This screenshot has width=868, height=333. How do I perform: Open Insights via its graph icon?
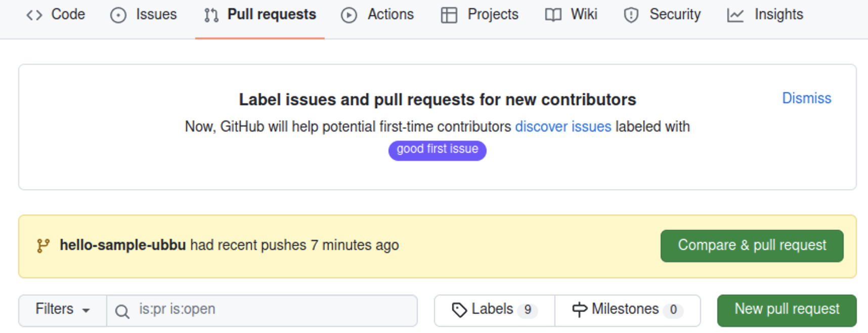(734, 15)
